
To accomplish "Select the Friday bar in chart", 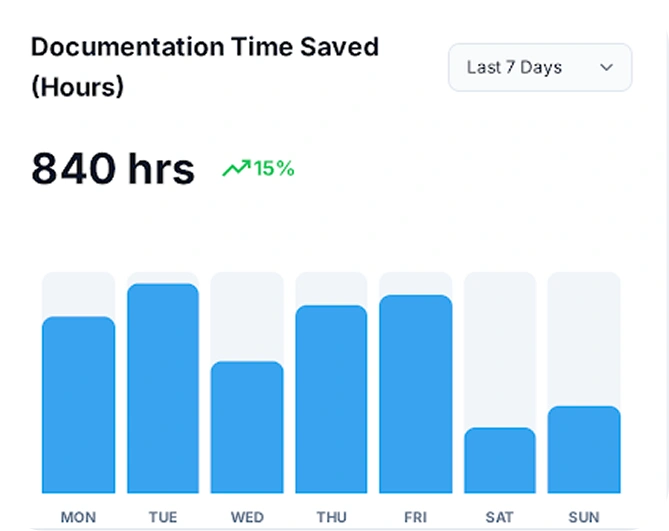I will coord(415,394).
